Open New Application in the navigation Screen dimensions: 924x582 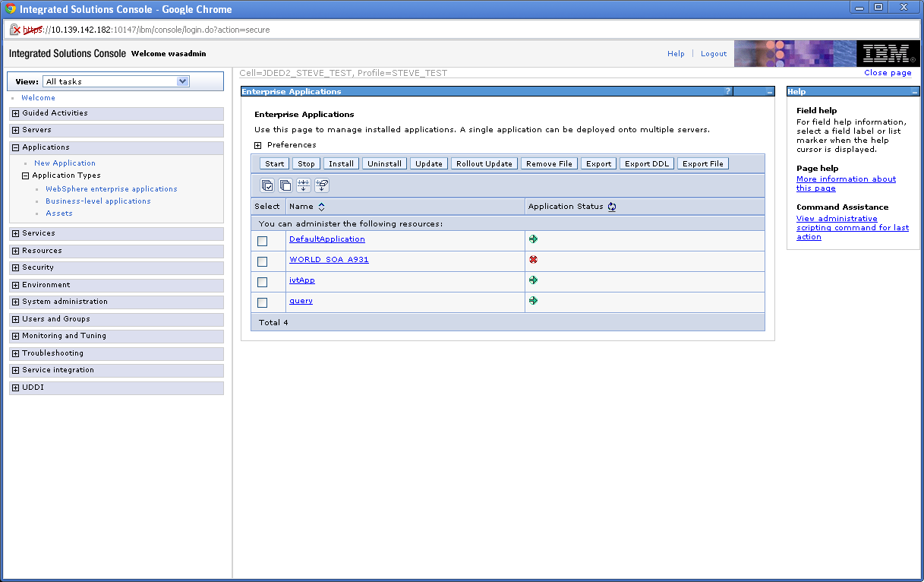[65, 163]
